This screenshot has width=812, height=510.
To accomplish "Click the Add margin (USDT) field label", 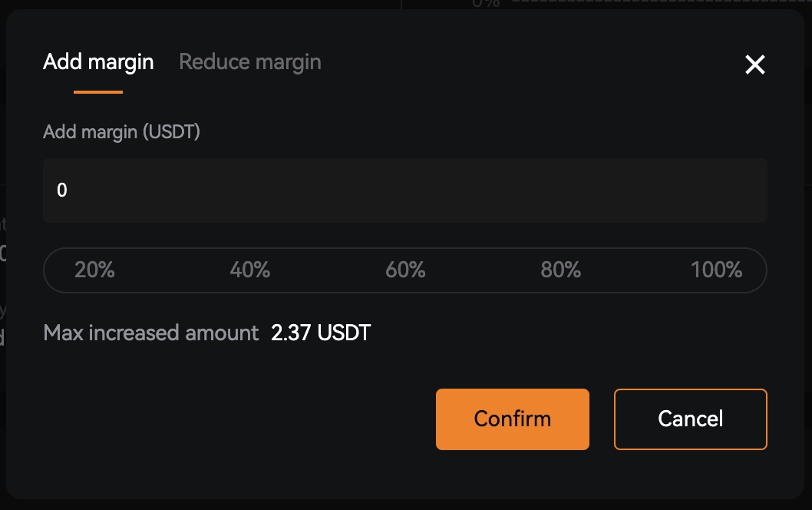I will (x=121, y=132).
